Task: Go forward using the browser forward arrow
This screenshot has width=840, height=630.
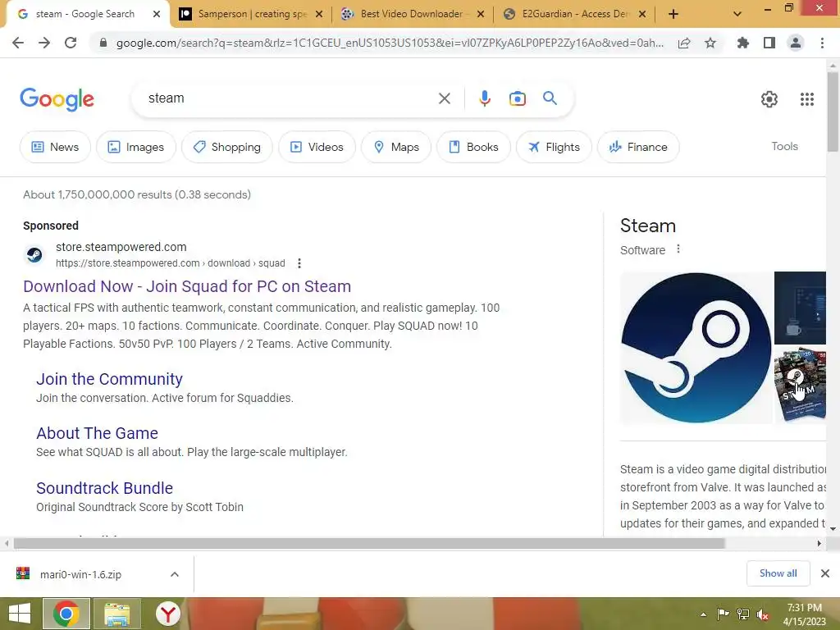Action: 44,43
